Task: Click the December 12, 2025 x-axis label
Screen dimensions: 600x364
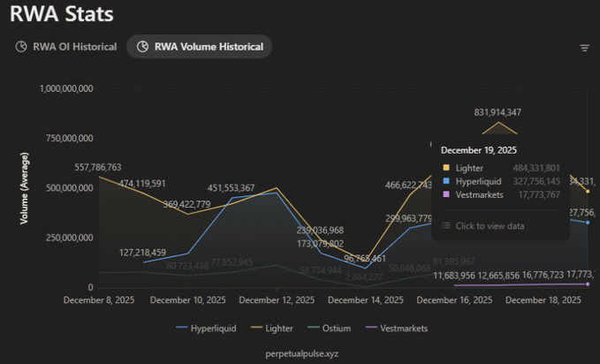Action: [x=275, y=300]
